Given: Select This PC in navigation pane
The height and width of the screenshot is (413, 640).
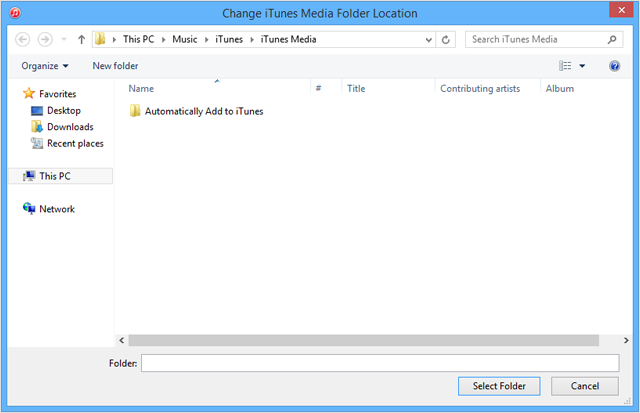Looking at the screenshot, I should pos(60,176).
